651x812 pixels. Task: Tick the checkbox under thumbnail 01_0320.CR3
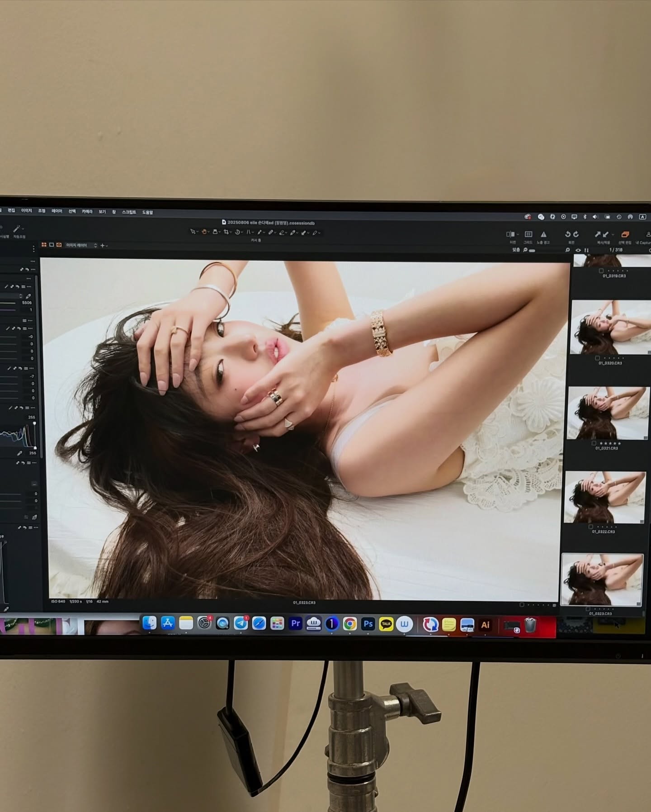pos(598,358)
